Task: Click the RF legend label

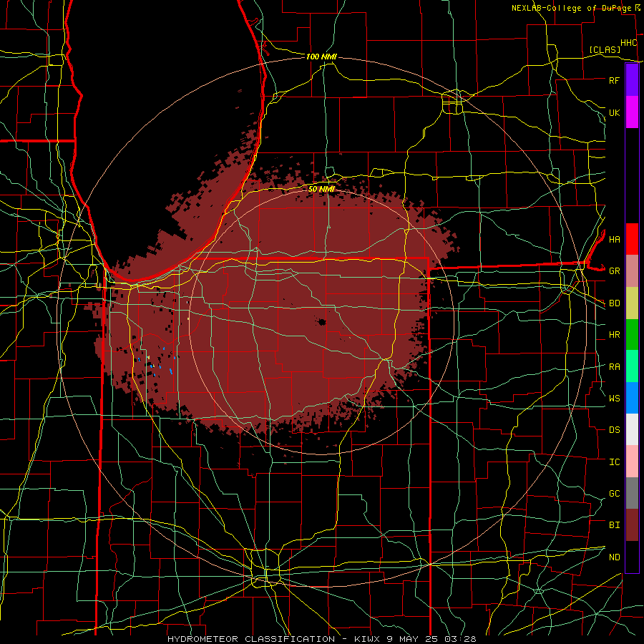Action: [614, 80]
